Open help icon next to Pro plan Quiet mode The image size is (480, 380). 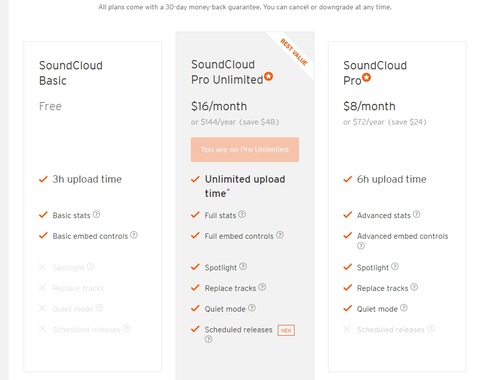tap(404, 308)
